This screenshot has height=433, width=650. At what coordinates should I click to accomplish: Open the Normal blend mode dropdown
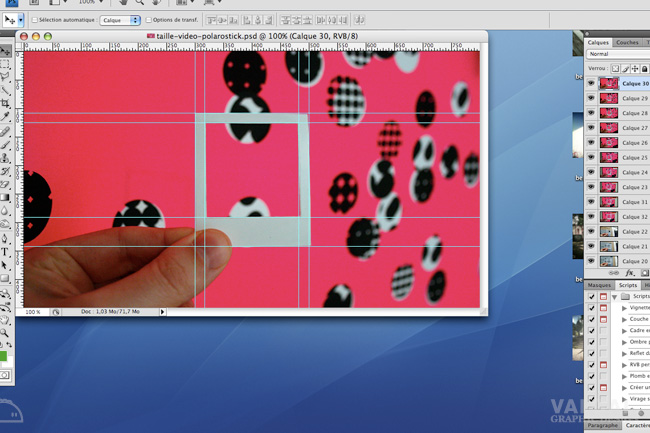click(618, 54)
